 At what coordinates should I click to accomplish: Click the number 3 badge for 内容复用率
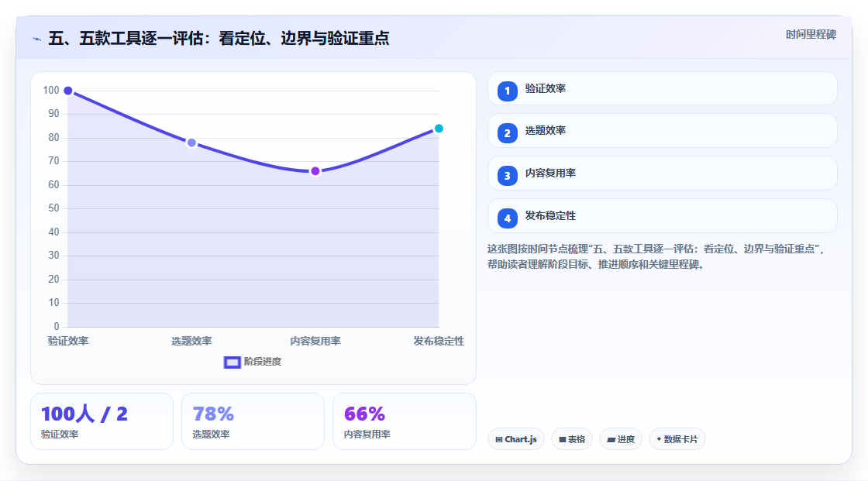(x=507, y=176)
